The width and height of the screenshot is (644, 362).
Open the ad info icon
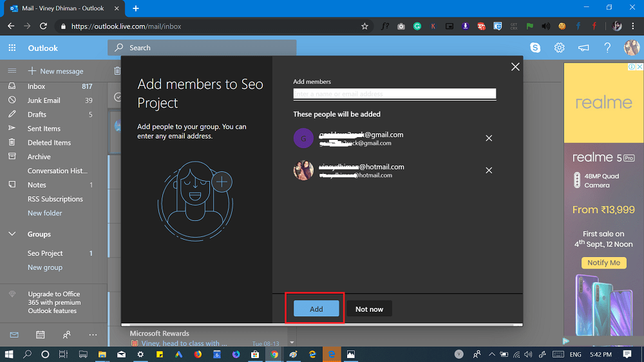click(632, 66)
